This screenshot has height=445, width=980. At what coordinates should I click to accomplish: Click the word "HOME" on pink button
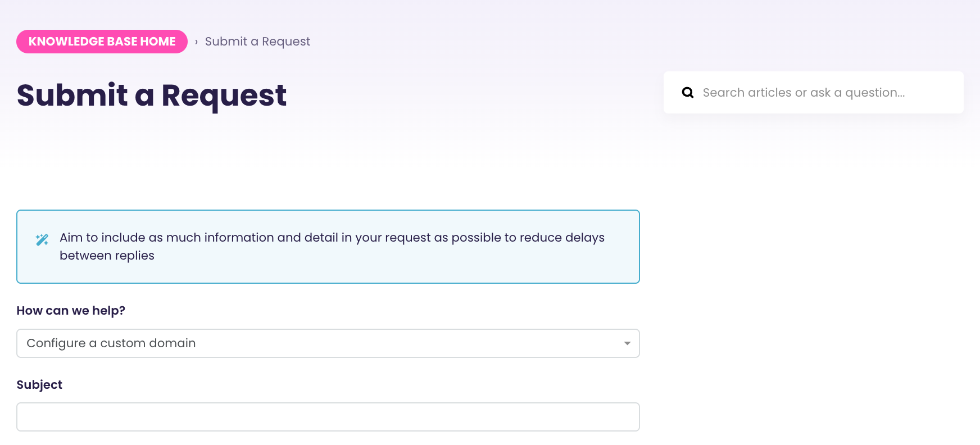point(158,42)
